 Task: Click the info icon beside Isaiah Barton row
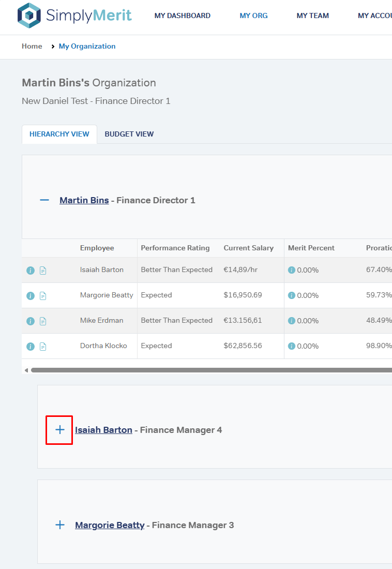pos(31,271)
